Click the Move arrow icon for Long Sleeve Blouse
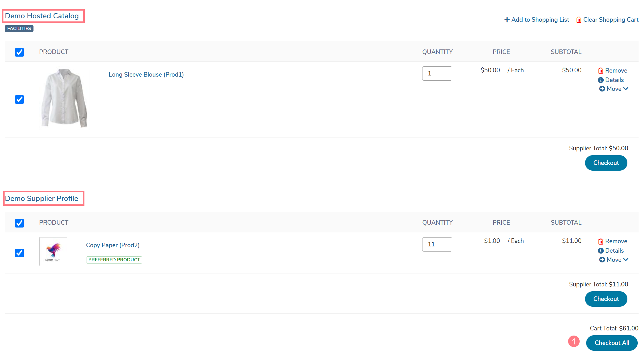 tap(602, 89)
